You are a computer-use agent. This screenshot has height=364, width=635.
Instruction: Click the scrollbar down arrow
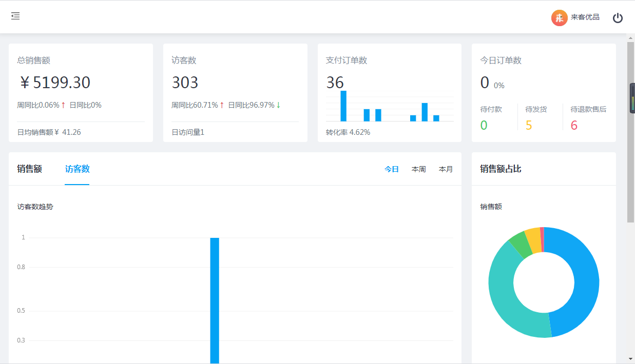[x=630, y=358]
